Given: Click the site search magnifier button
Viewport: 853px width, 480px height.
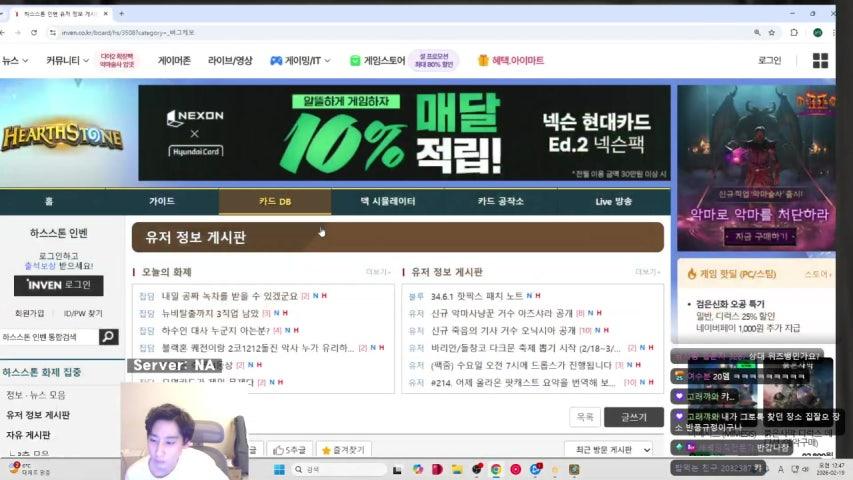Looking at the screenshot, I should (108, 337).
